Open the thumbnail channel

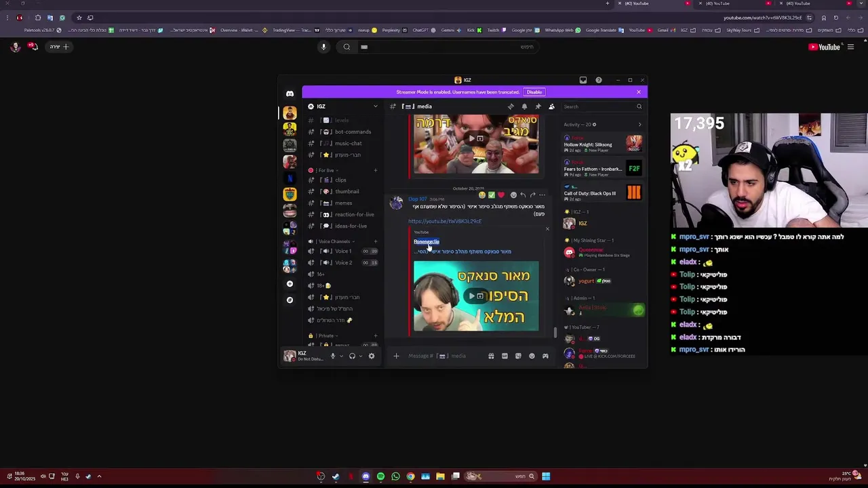(x=343, y=192)
